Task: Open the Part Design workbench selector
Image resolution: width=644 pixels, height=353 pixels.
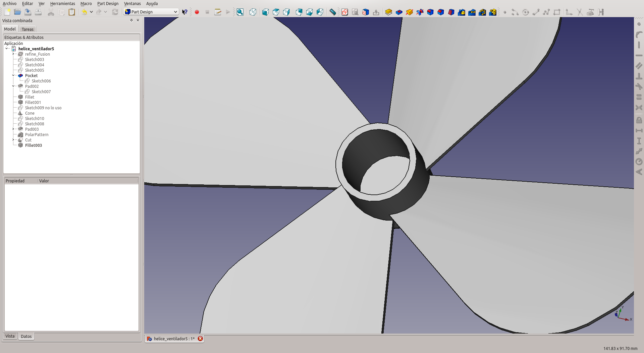Action: click(x=151, y=12)
